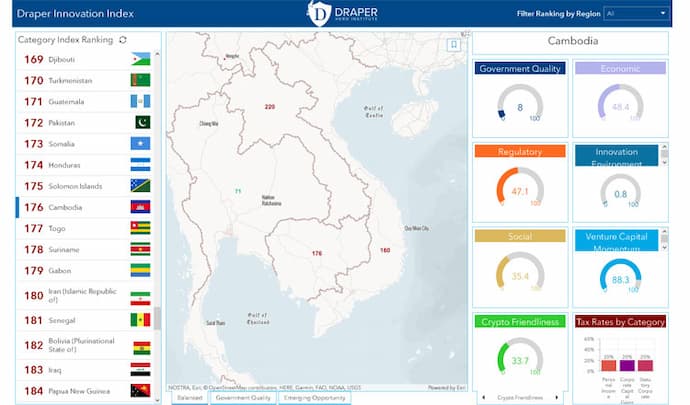Viewport: 690px width, 405px height.
Task: Click the Suriname flag icon
Action: pyautogui.click(x=140, y=249)
